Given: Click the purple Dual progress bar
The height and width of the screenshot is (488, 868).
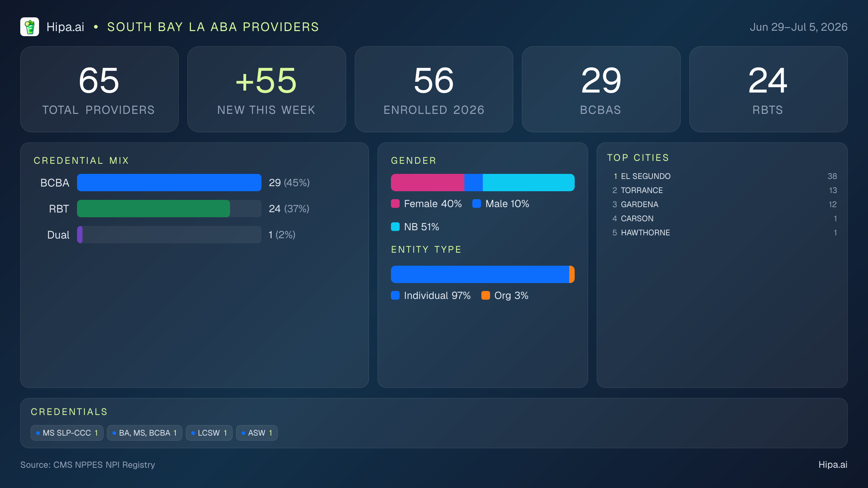Looking at the screenshot, I should click(80, 235).
